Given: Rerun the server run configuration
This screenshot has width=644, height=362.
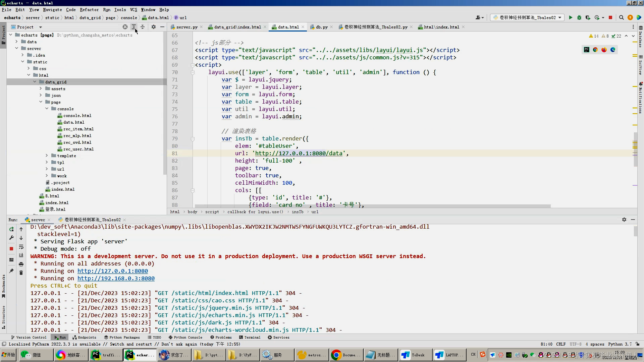Looking at the screenshot, I should (x=11, y=229).
